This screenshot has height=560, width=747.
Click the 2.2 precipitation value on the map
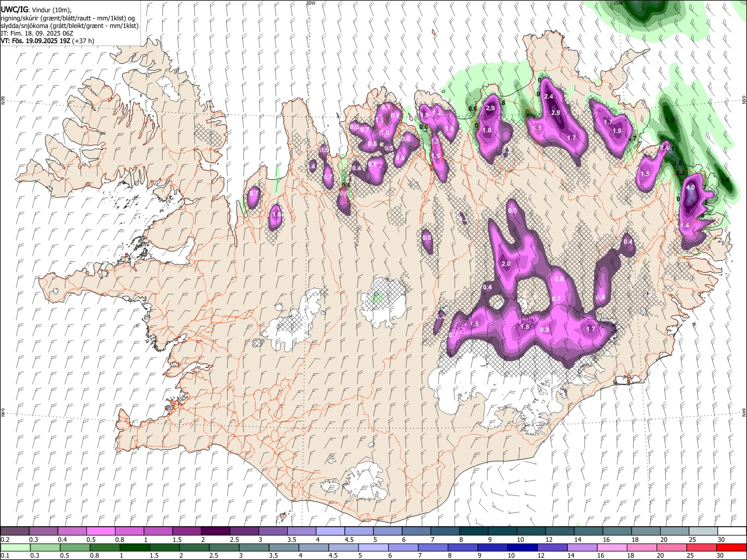680,173
